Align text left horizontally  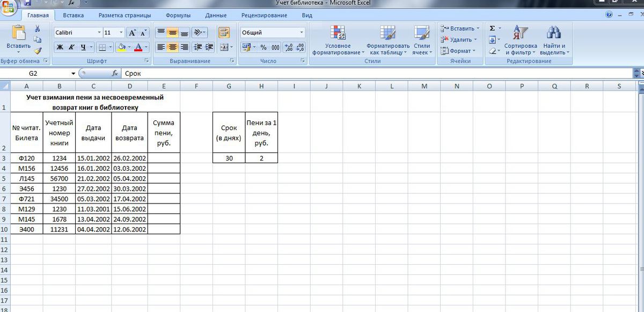[160, 47]
